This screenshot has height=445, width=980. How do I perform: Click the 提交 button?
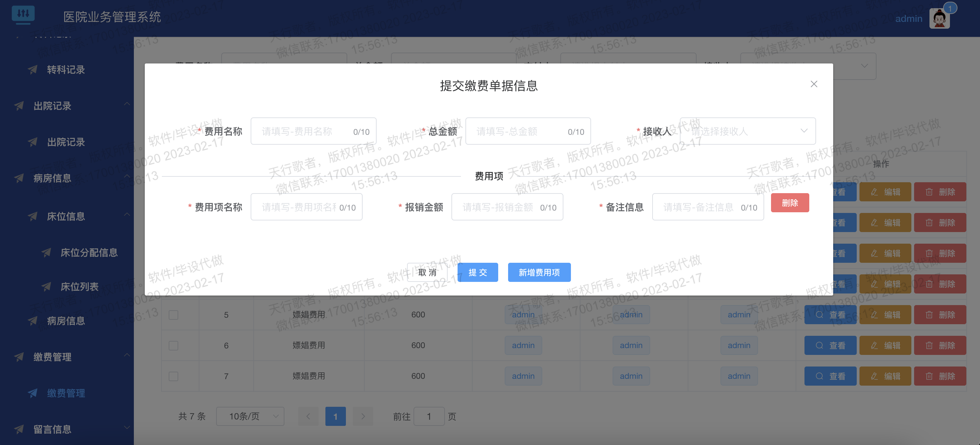pyautogui.click(x=478, y=272)
